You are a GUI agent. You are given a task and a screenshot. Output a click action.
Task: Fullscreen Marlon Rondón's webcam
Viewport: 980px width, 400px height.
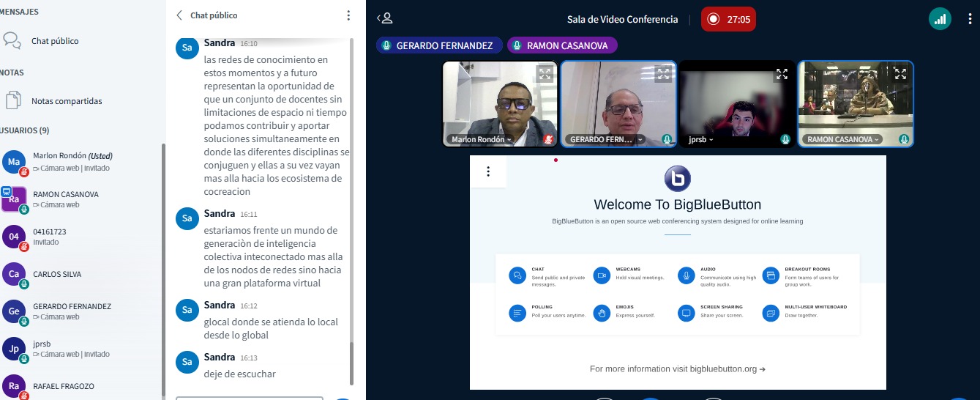[545, 73]
